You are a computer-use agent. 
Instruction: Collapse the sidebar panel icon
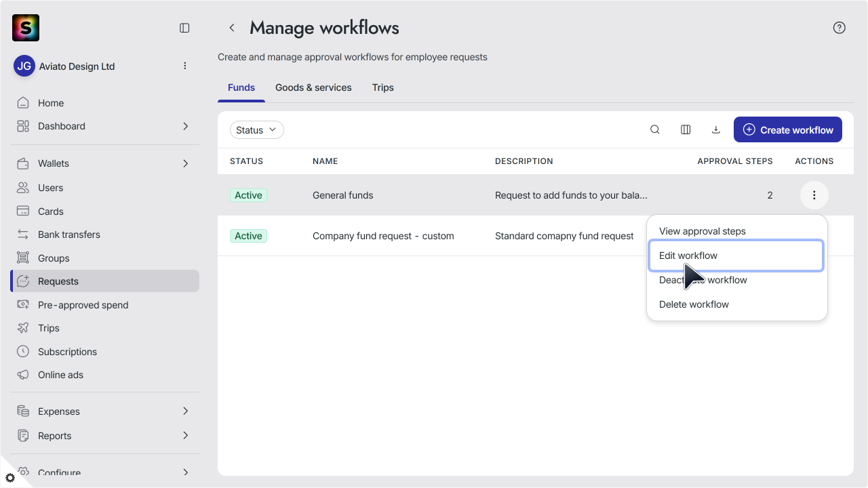coord(184,28)
